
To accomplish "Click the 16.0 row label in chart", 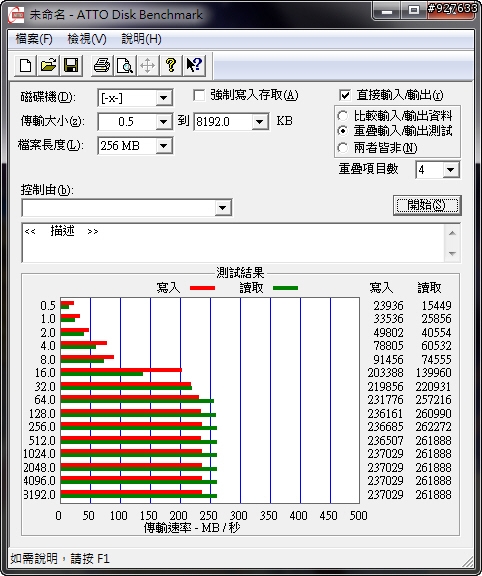I will [45, 372].
